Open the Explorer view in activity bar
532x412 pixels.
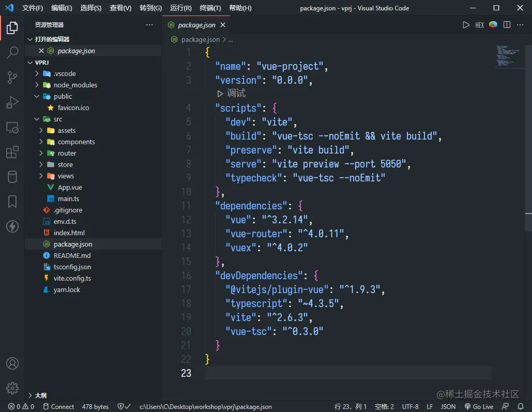point(12,28)
